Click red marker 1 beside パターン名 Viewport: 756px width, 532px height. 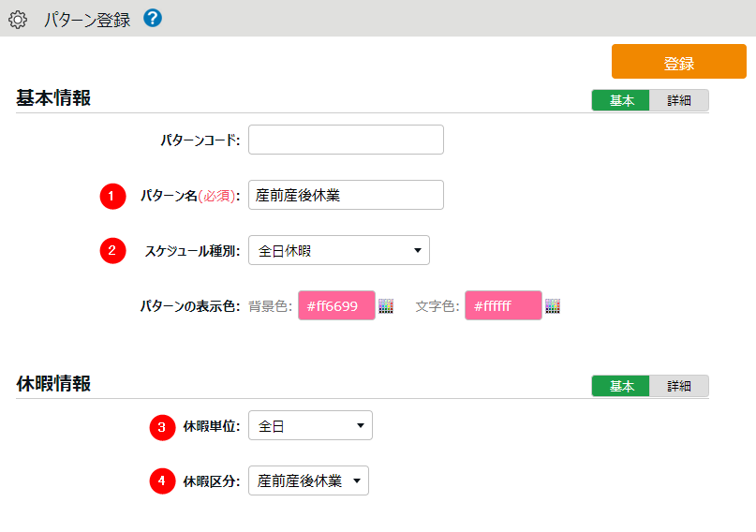click(112, 195)
